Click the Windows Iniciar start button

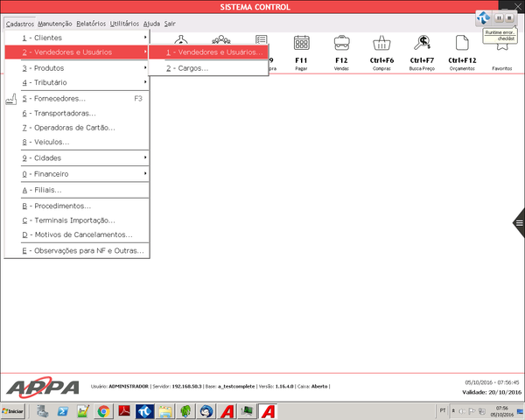14,410
